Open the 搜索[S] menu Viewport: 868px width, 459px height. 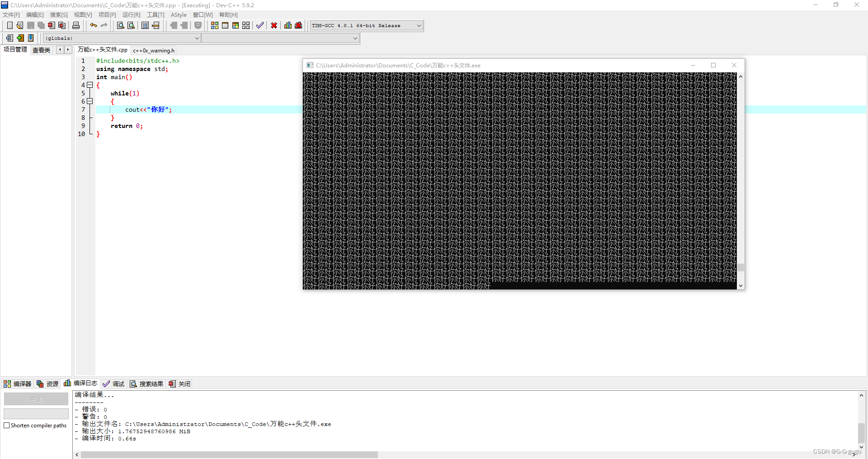pos(59,15)
